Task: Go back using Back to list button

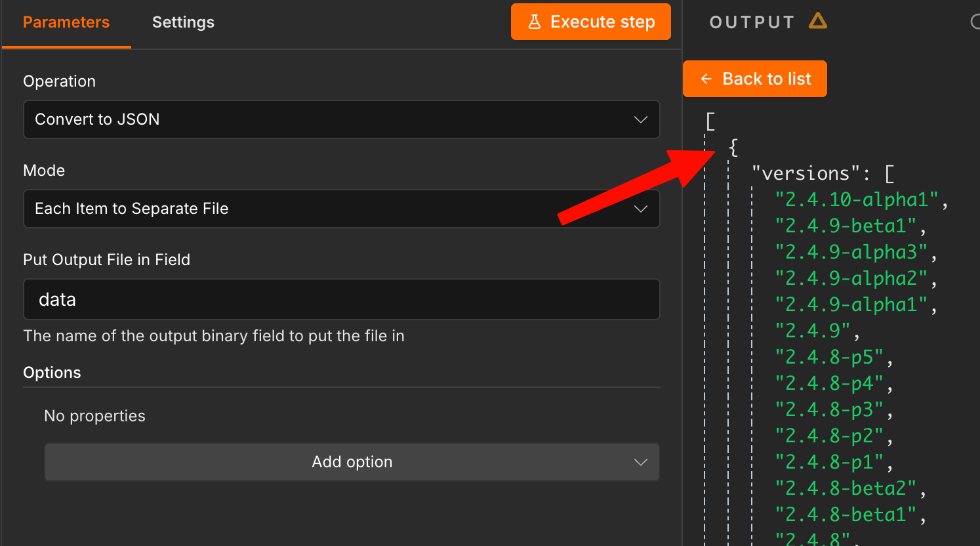Action: [755, 79]
